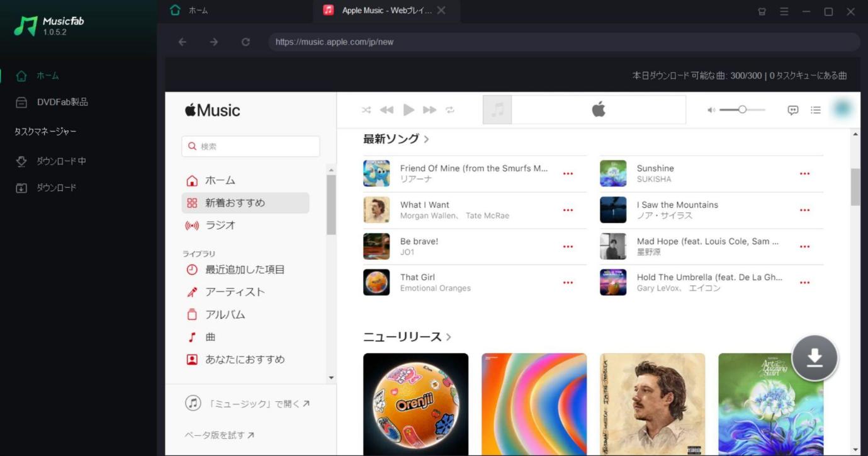Image resolution: width=868 pixels, height=456 pixels.
Task: Adjust the volume slider
Action: [742, 110]
